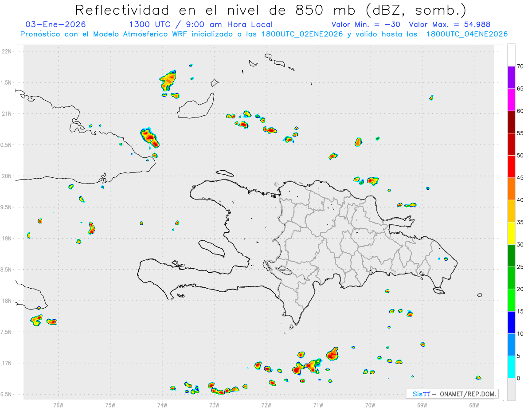The width and height of the screenshot is (532, 411).
Task: Click the colorbar value label '50'
Action: [520, 156]
